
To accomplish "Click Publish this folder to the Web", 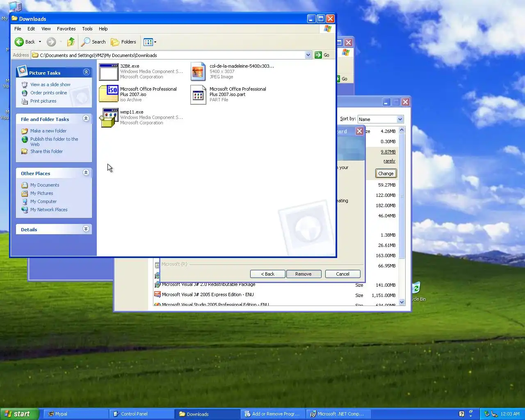I will (54, 142).
